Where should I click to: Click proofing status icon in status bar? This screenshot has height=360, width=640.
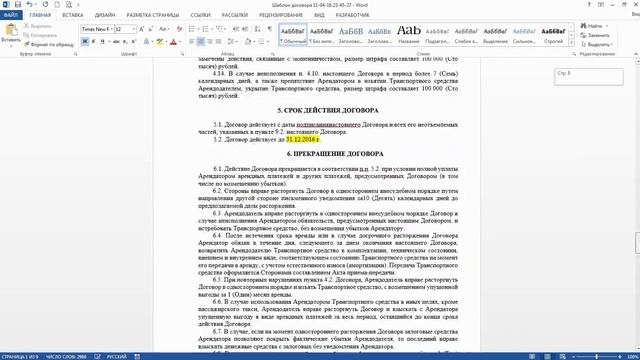[x=98, y=356]
